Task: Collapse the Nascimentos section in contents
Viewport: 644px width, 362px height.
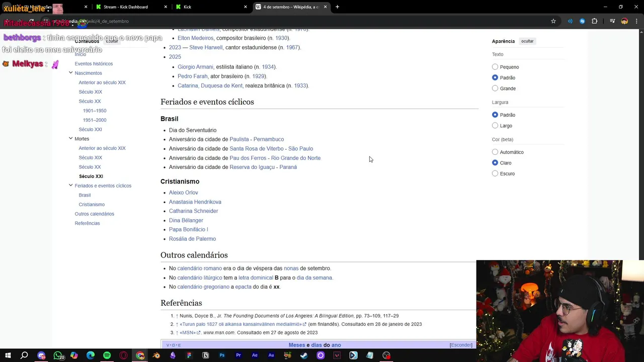Action: (70, 73)
